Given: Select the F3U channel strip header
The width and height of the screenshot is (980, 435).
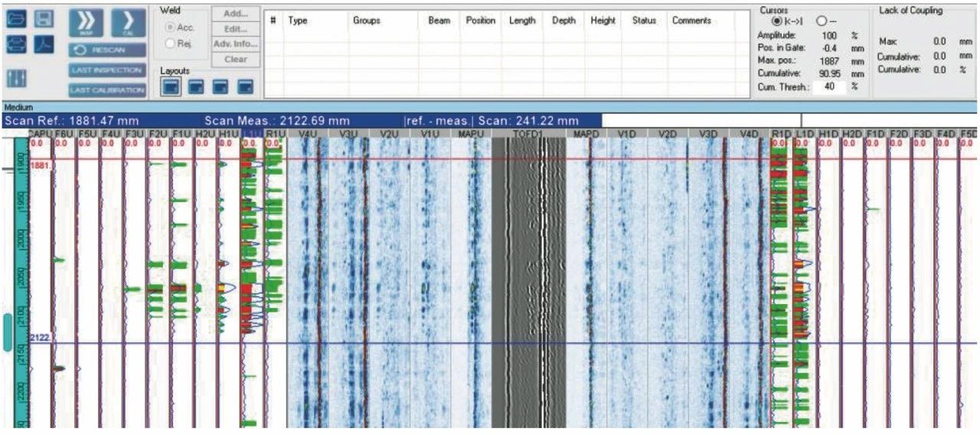Looking at the screenshot, I should 134,134.
